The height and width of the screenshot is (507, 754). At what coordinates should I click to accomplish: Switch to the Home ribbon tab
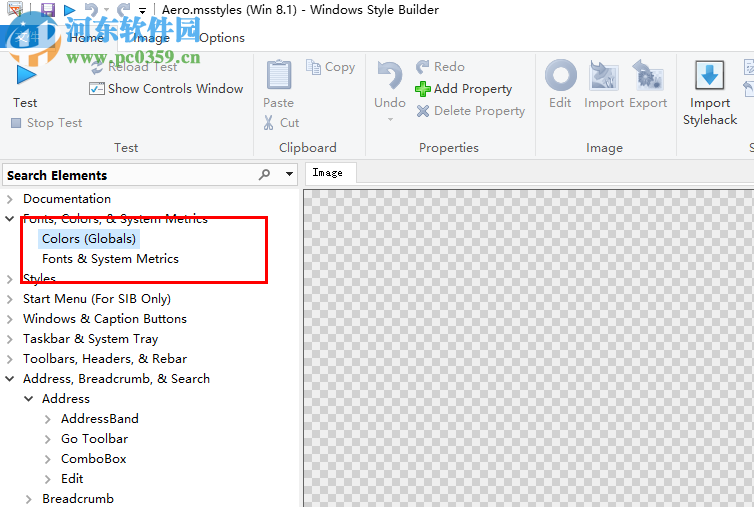87,38
